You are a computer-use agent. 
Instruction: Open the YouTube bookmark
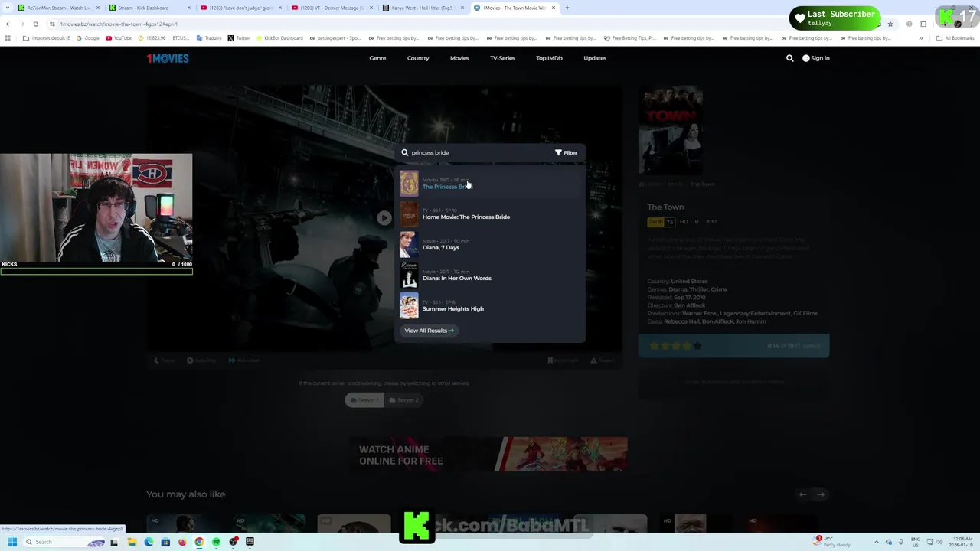click(119, 38)
